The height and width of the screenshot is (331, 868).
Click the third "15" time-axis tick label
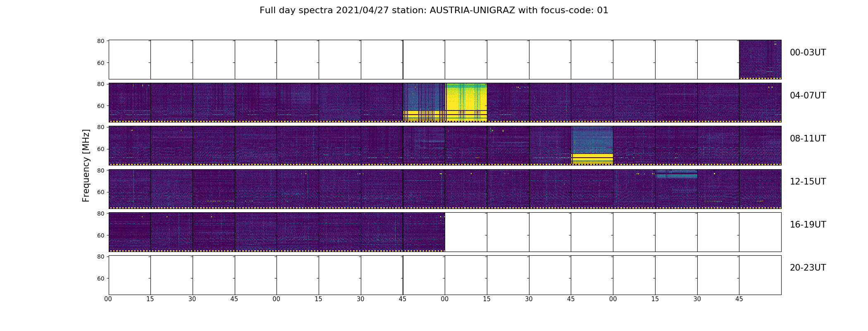487,299
